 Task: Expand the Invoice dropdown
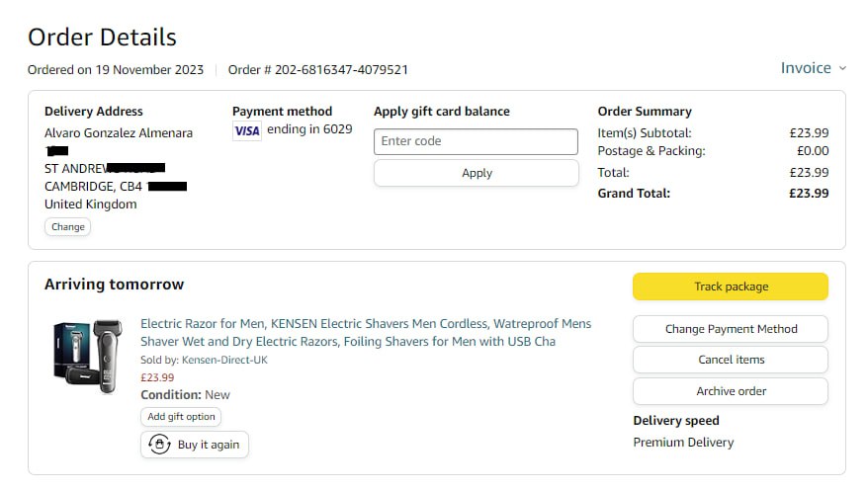(813, 68)
